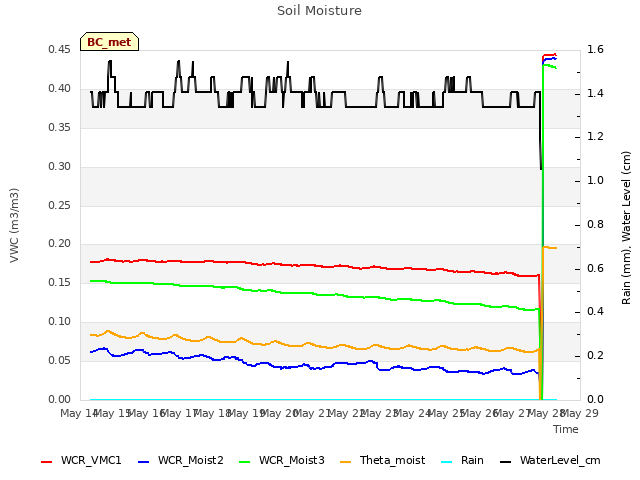This screenshot has height=480, width=640.
Task: Click the Soil Moisture chart title
Action: [x=319, y=11]
